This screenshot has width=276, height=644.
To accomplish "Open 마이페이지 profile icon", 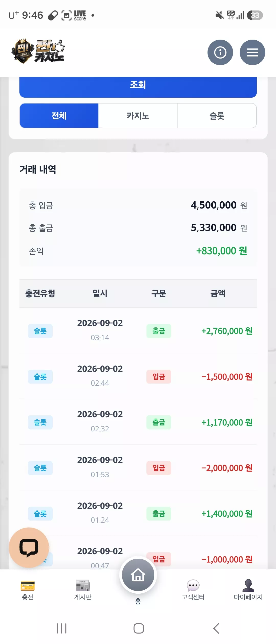I will pyautogui.click(x=248, y=585).
